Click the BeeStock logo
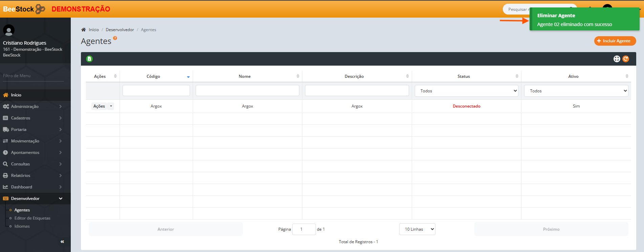The image size is (644, 252). coord(24,9)
